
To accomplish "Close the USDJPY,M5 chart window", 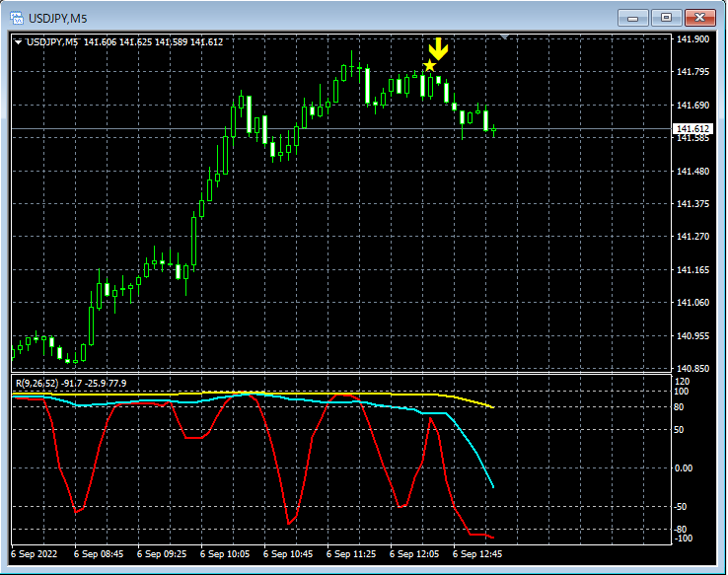I will 699,18.
